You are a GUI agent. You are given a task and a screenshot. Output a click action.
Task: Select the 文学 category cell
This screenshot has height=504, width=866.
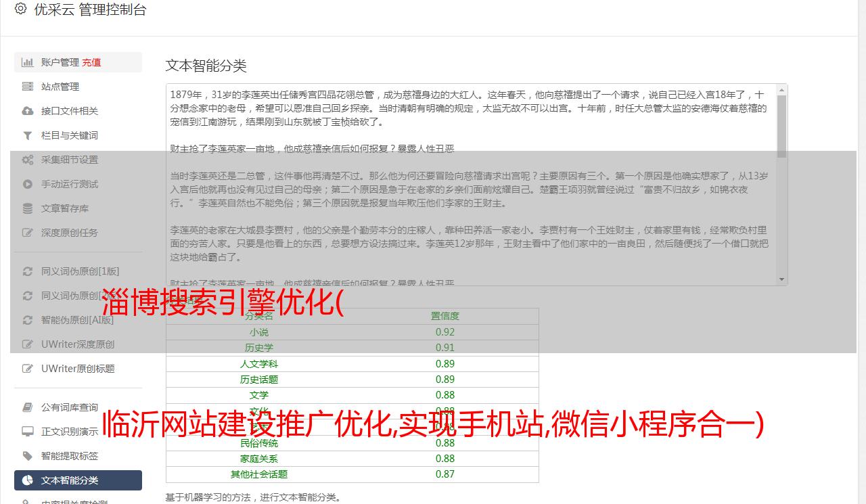259,395
